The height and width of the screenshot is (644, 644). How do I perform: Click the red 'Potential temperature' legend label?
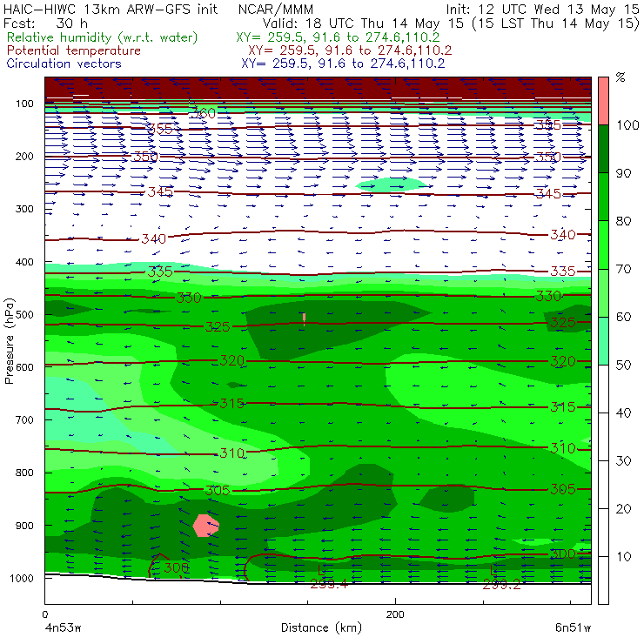tap(74, 50)
